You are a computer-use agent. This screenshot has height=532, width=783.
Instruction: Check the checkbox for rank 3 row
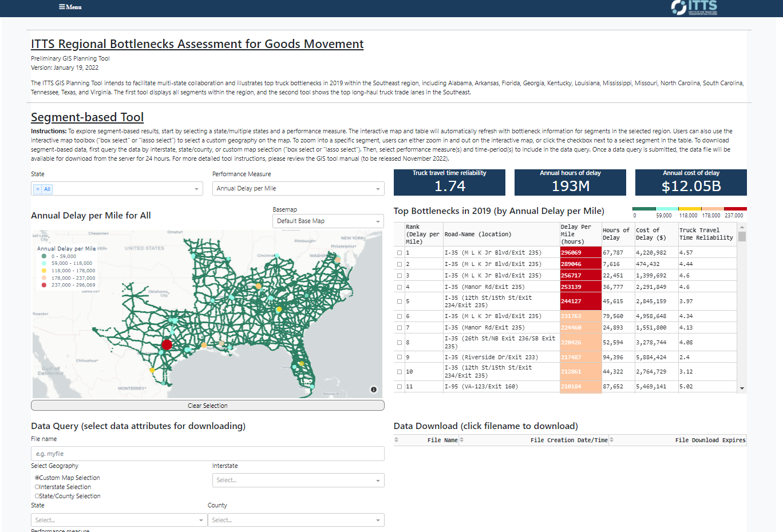[x=400, y=276]
